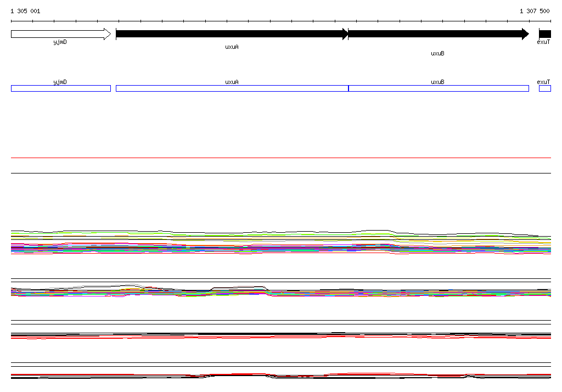Click the uxuB label under the black arrow

[x=437, y=53]
